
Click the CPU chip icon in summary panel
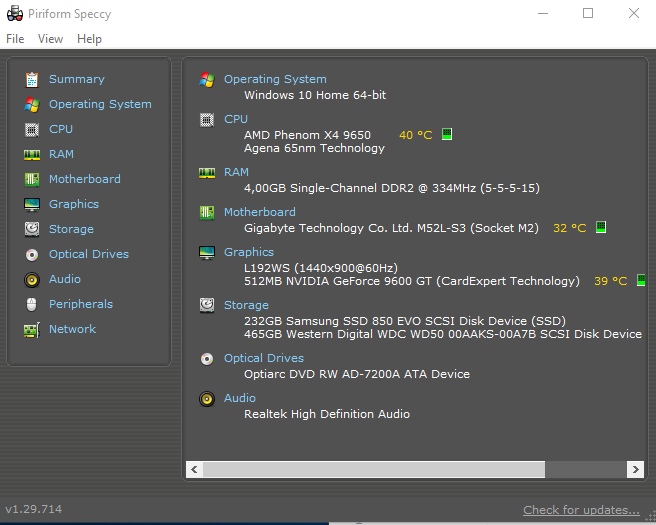point(207,120)
